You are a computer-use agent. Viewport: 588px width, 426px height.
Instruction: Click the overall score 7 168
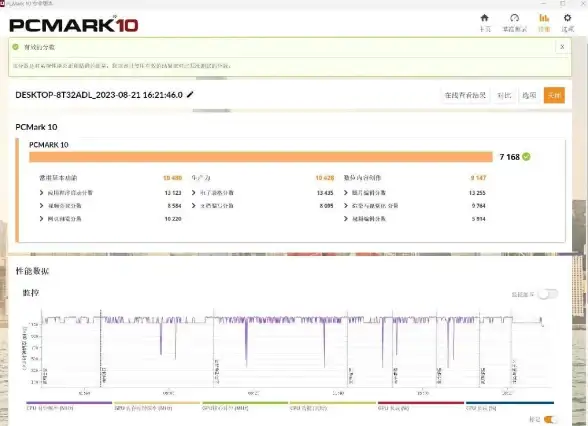tap(509, 157)
